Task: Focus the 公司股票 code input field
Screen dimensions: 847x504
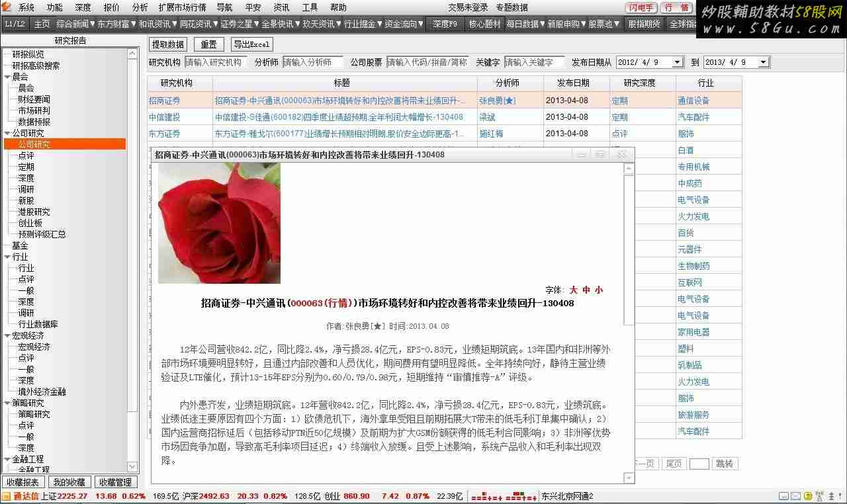Action: point(427,62)
